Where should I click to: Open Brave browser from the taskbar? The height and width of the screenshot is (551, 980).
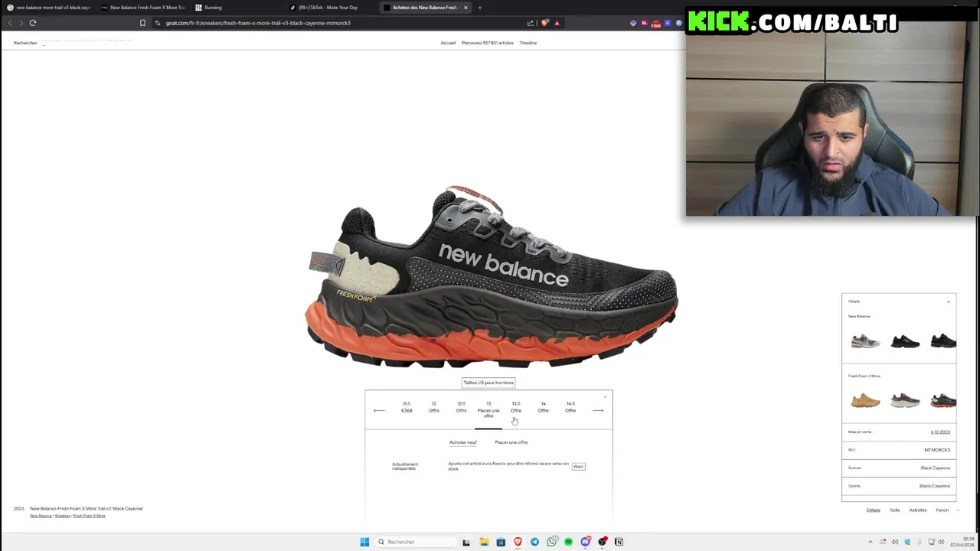point(518,542)
